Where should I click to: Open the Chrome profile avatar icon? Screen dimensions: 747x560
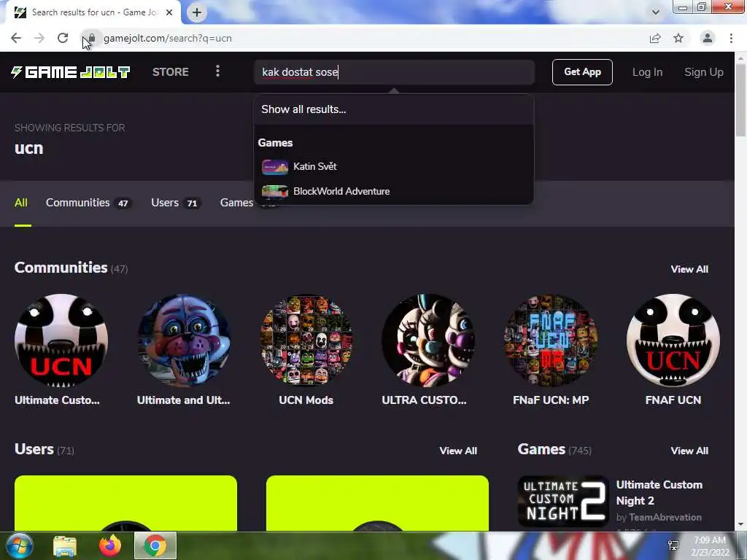(708, 38)
